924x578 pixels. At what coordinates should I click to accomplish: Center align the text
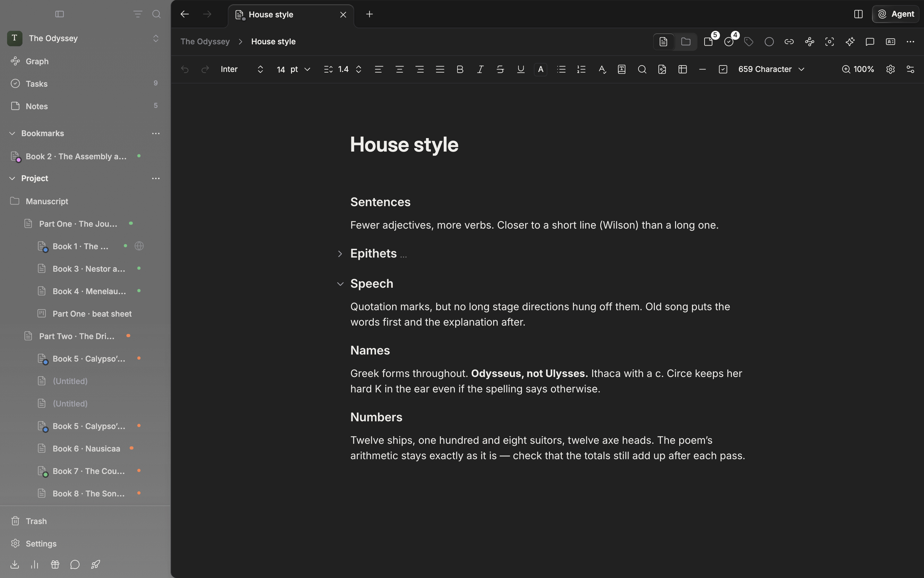coord(399,69)
